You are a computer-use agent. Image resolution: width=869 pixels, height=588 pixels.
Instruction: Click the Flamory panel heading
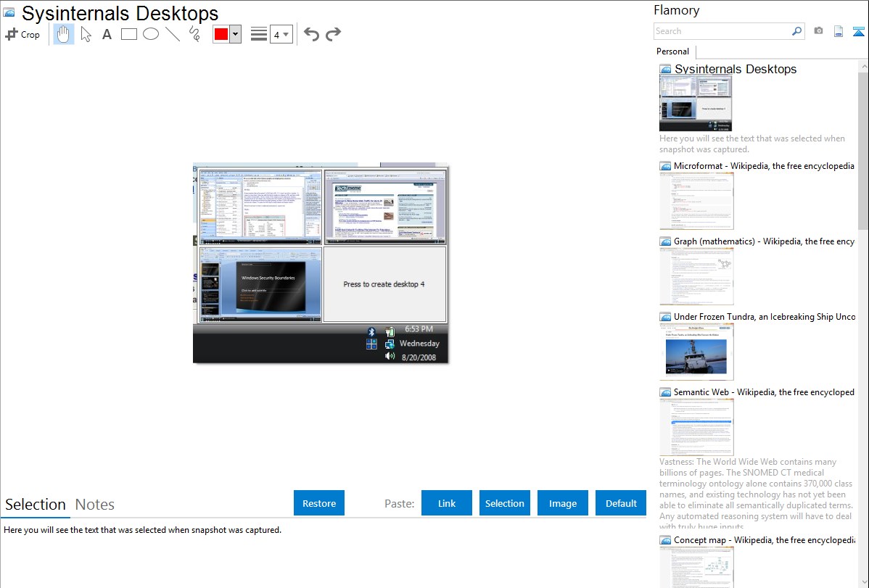676,10
